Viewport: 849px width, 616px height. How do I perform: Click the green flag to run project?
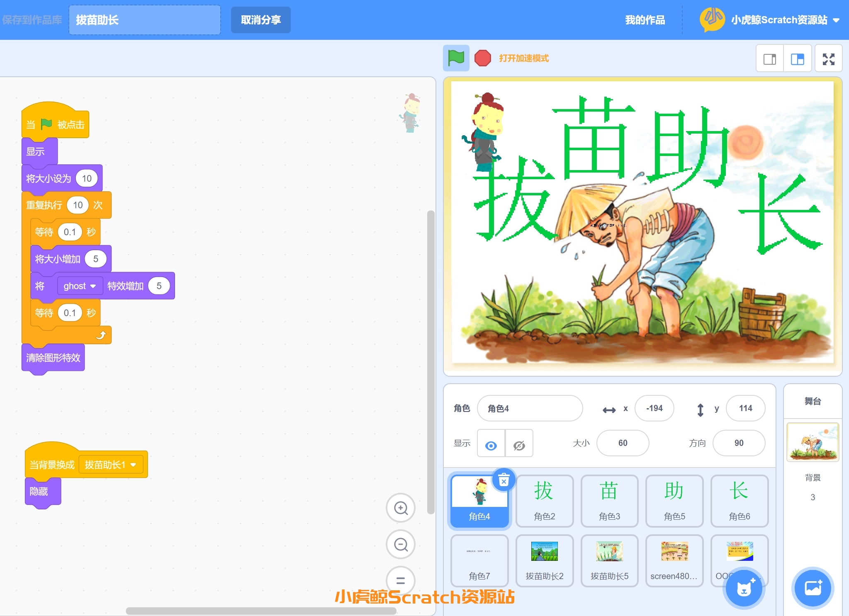[456, 58]
